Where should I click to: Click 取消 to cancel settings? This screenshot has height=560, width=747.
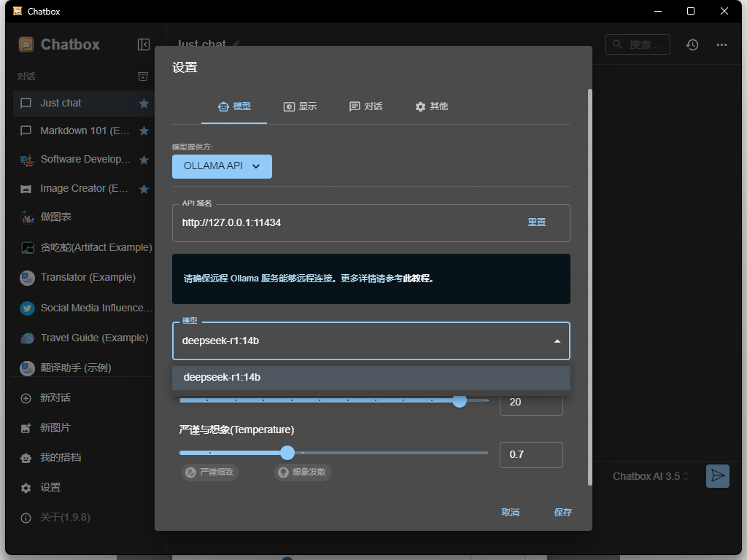(510, 513)
